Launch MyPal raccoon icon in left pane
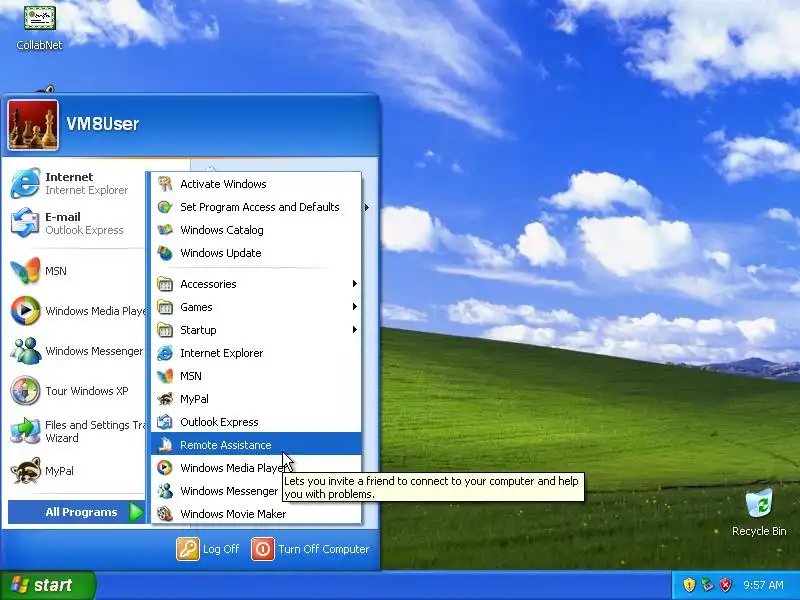This screenshot has height=600, width=800. point(25,470)
